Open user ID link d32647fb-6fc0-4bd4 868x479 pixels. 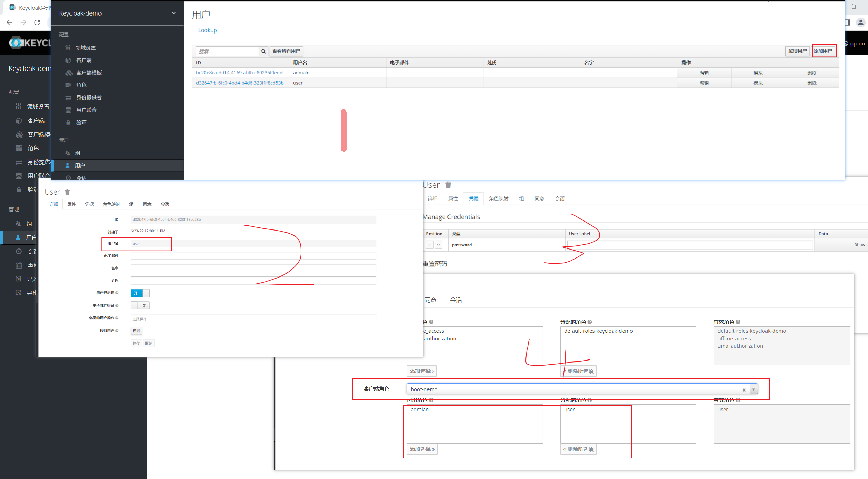click(240, 83)
